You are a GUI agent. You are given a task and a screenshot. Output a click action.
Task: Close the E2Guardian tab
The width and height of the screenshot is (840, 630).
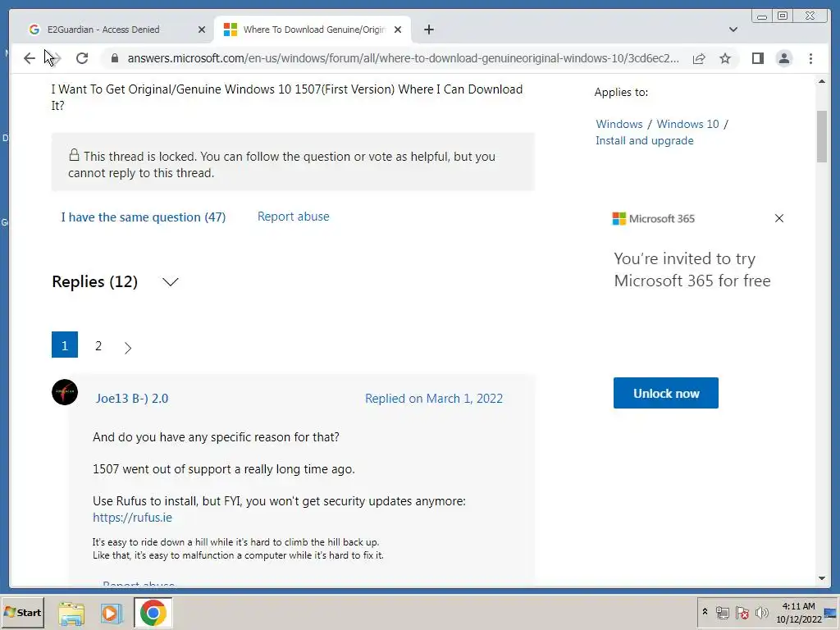[x=202, y=30]
